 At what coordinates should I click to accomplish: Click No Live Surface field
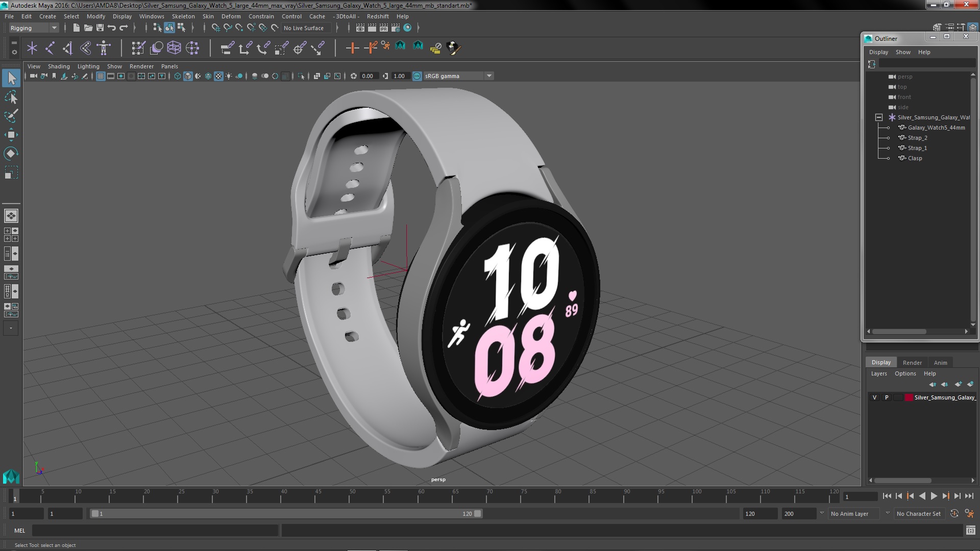(306, 28)
